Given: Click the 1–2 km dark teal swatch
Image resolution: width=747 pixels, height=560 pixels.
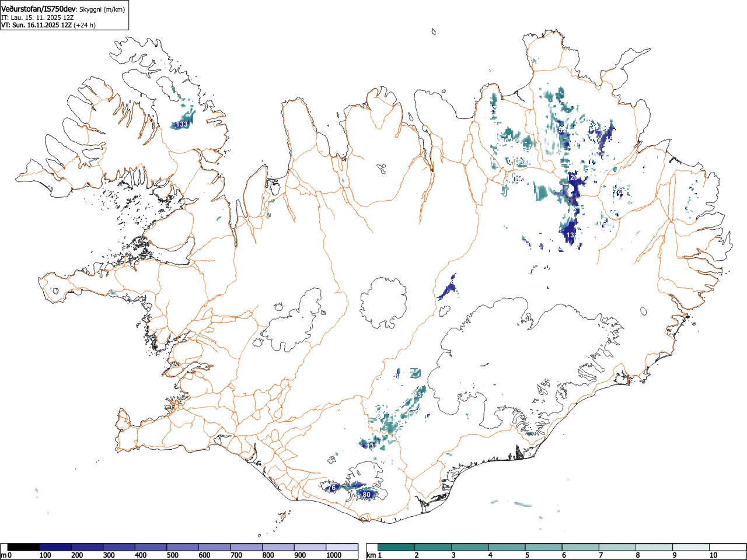Looking at the screenshot, I should pos(397,547).
